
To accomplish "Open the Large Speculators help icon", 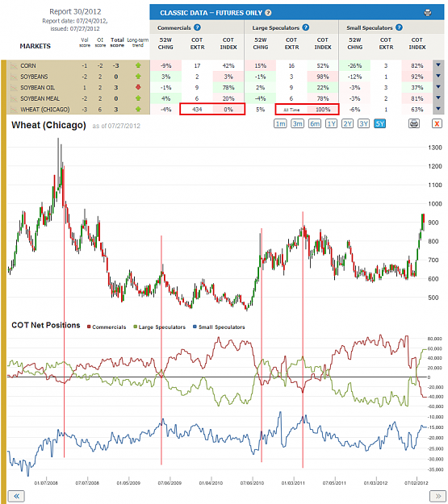I will pos(306,27).
